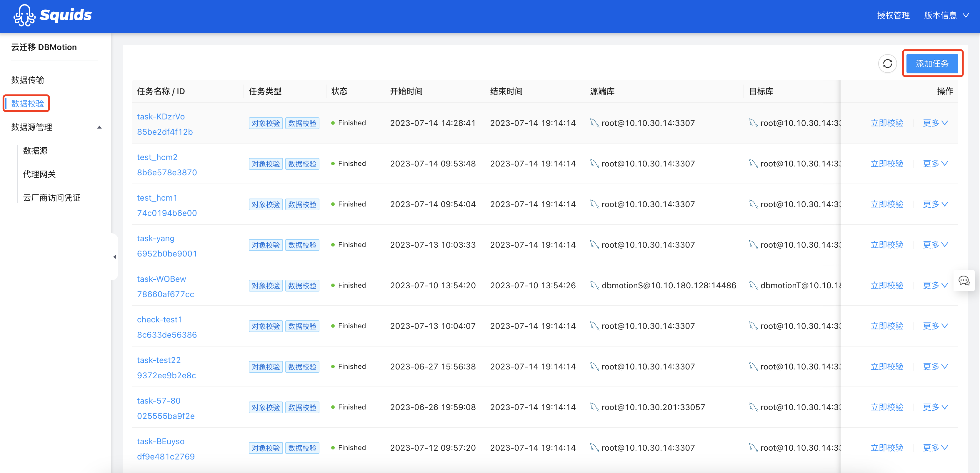Click MySQL source icon in task-yang row
Image resolution: width=980 pixels, height=473 pixels.
point(594,245)
